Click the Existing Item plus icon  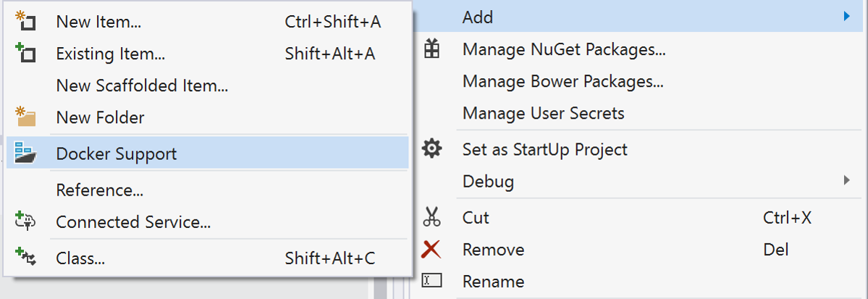point(25,53)
